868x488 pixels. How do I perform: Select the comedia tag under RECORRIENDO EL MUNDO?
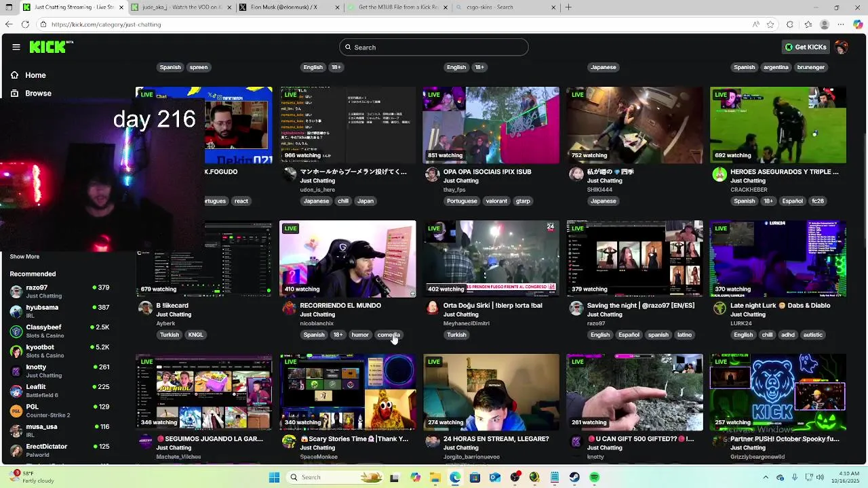click(x=389, y=335)
